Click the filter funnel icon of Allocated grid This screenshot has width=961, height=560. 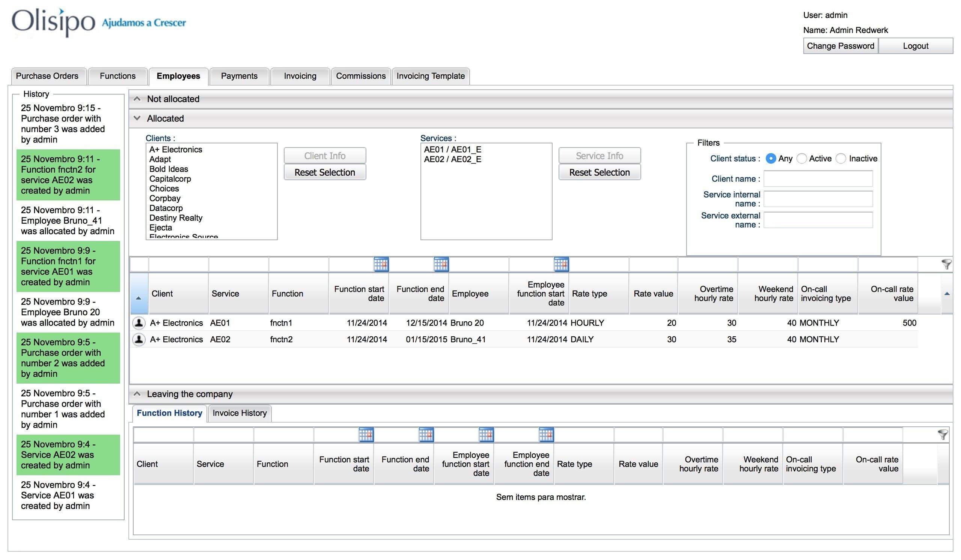946,264
